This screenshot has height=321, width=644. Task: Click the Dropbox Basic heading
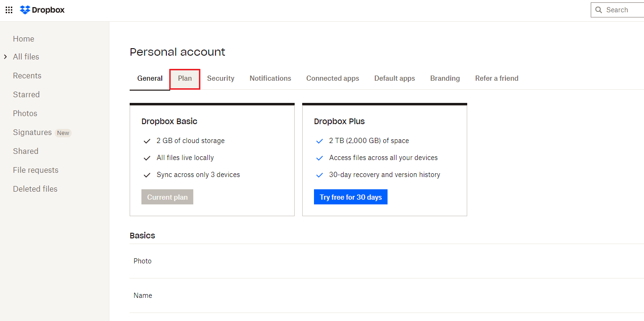coord(169,121)
